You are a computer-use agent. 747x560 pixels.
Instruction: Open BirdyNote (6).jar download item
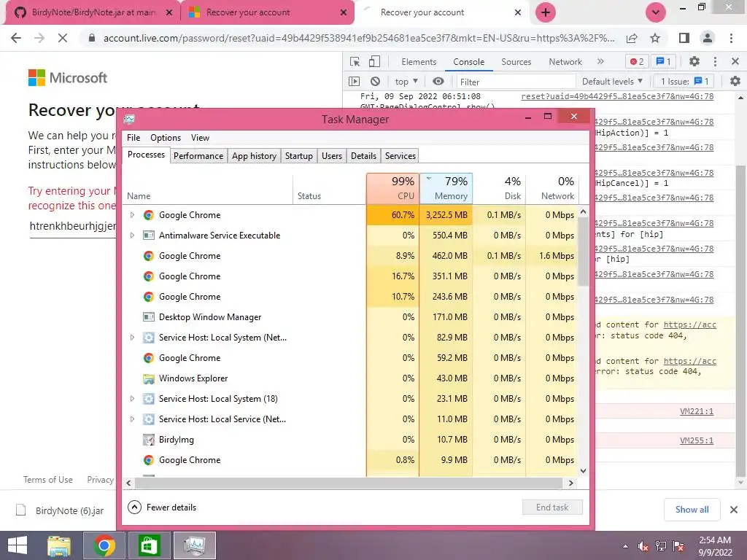[x=60, y=510]
